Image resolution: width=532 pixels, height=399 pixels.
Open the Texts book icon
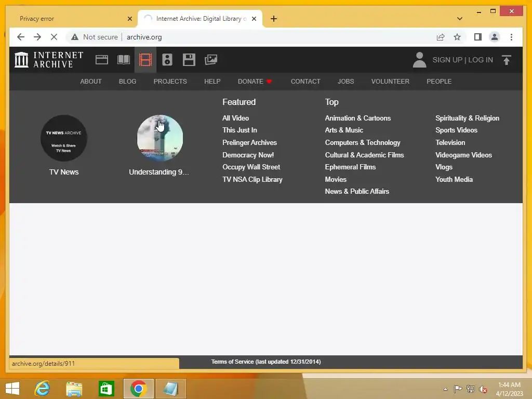click(x=124, y=60)
